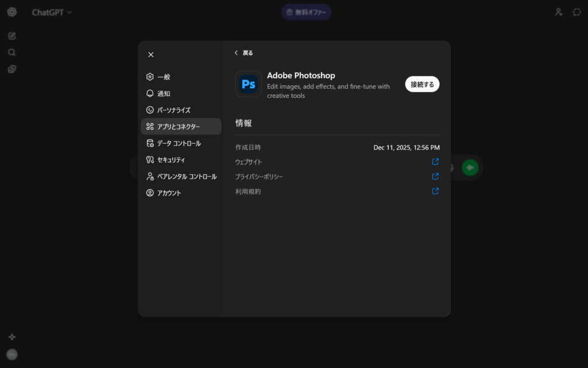
Task: Close the settings dialog with X
Action: tap(151, 55)
